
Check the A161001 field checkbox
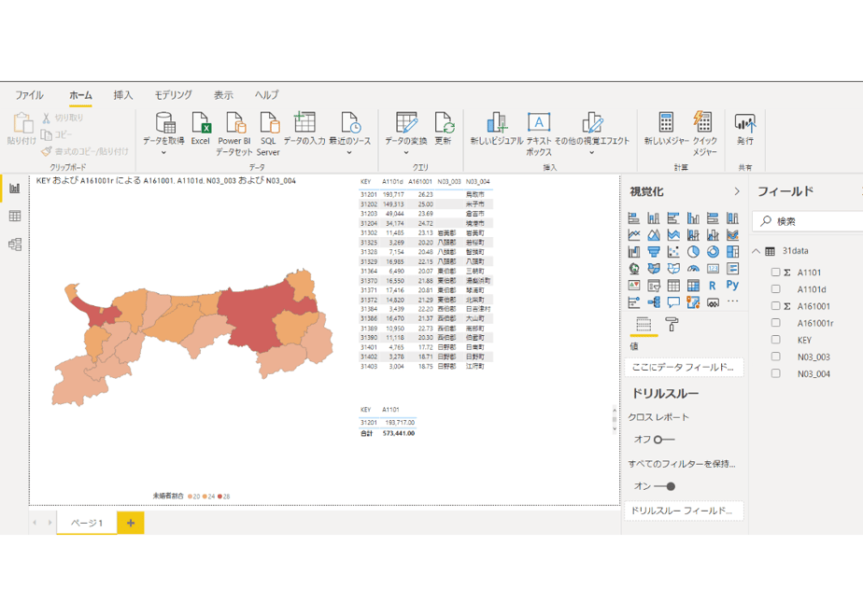pyautogui.click(x=775, y=306)
